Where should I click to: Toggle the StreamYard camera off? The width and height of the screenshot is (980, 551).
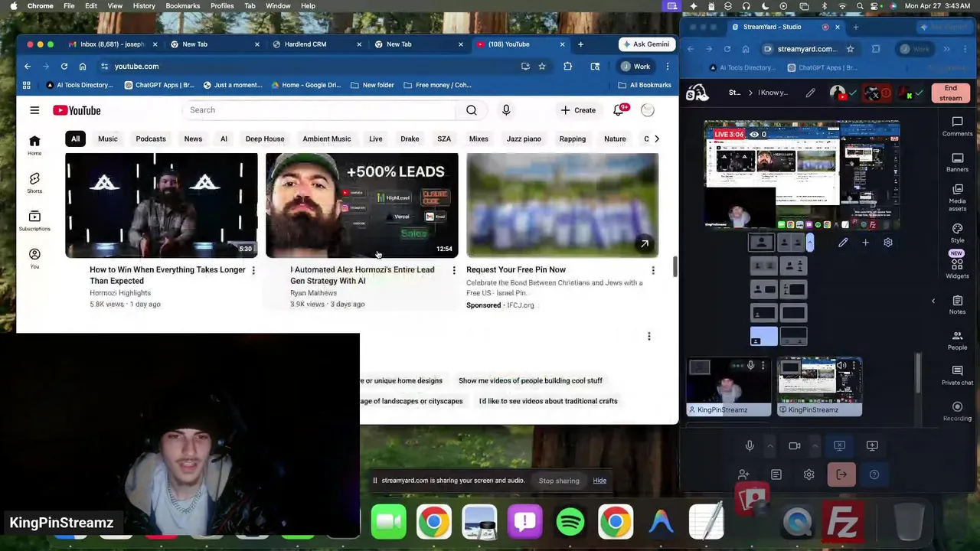(x=794, y=445)
